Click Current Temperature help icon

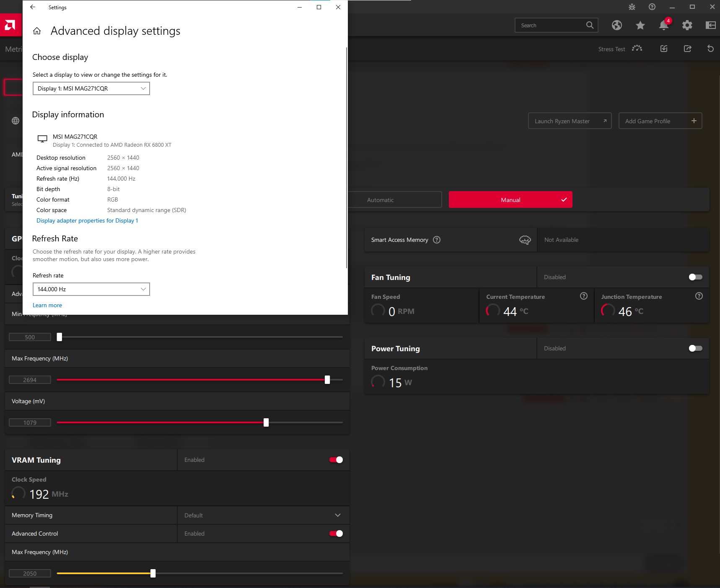[x=583, y=296]
